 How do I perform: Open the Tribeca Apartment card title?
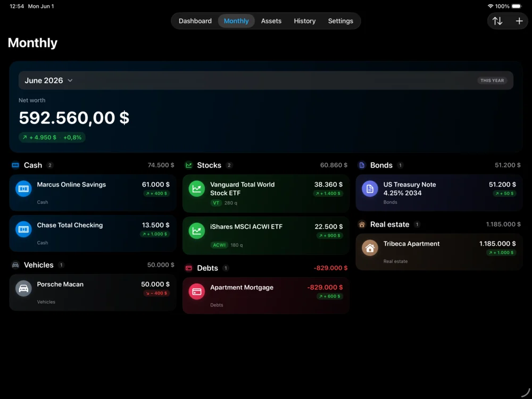(x=411, y=244)
